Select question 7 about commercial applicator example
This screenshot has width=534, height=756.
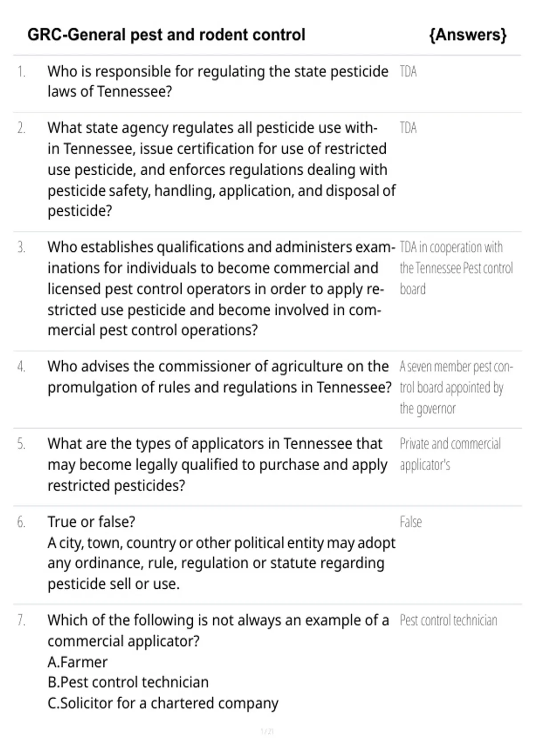[x=218, y=631]
